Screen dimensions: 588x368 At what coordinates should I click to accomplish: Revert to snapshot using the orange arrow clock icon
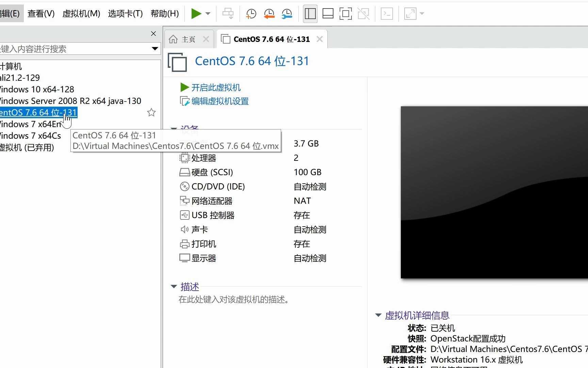click(269, 14)
